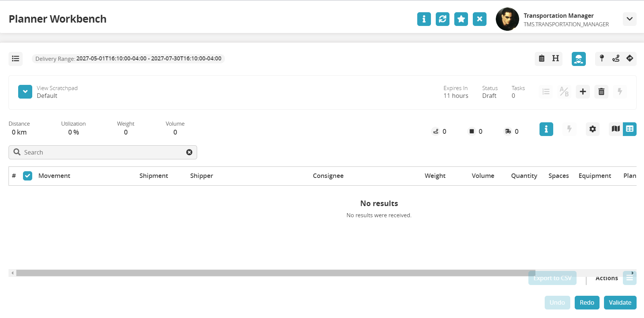
Task: Open the clipboard icon in the top toolbar
Action: (542, 59)
